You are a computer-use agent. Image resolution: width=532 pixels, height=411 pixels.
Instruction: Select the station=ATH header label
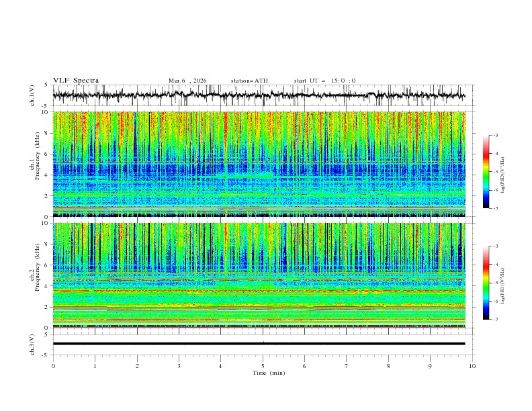[249, 81]
